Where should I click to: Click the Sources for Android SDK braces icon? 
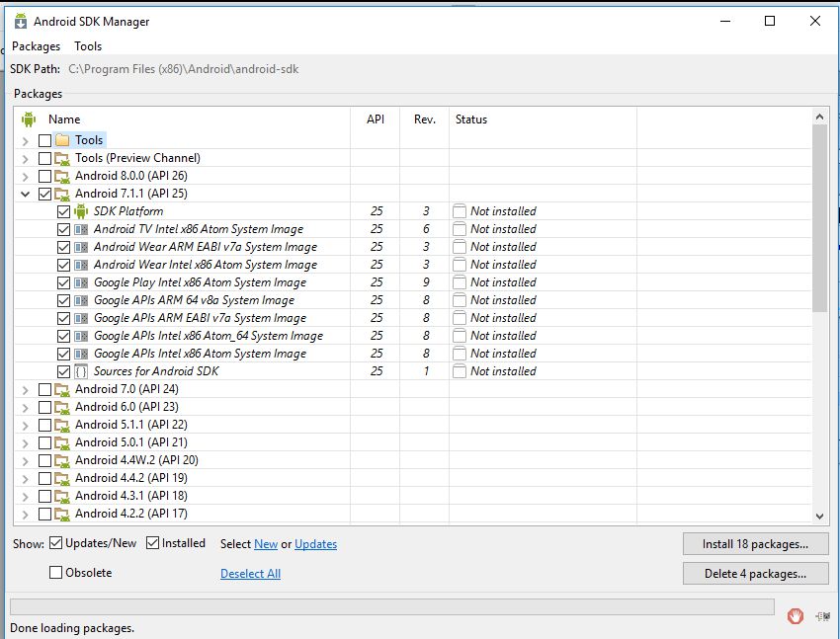pos(81,371)
